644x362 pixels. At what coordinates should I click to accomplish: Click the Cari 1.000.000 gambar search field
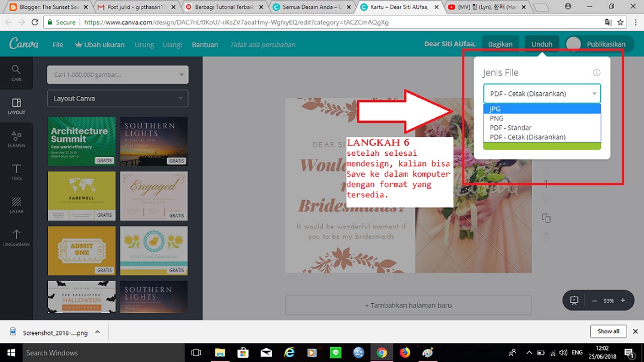pos(117,75)
